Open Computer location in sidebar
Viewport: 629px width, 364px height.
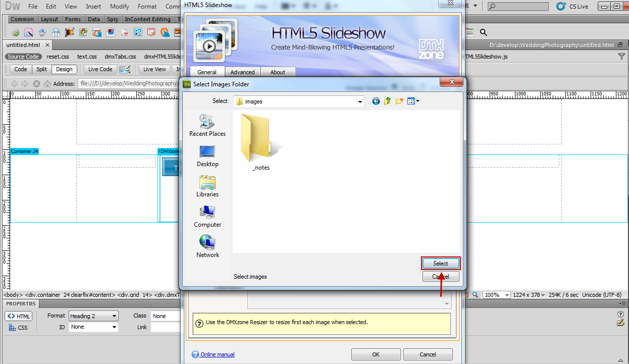tap(207, 217)
